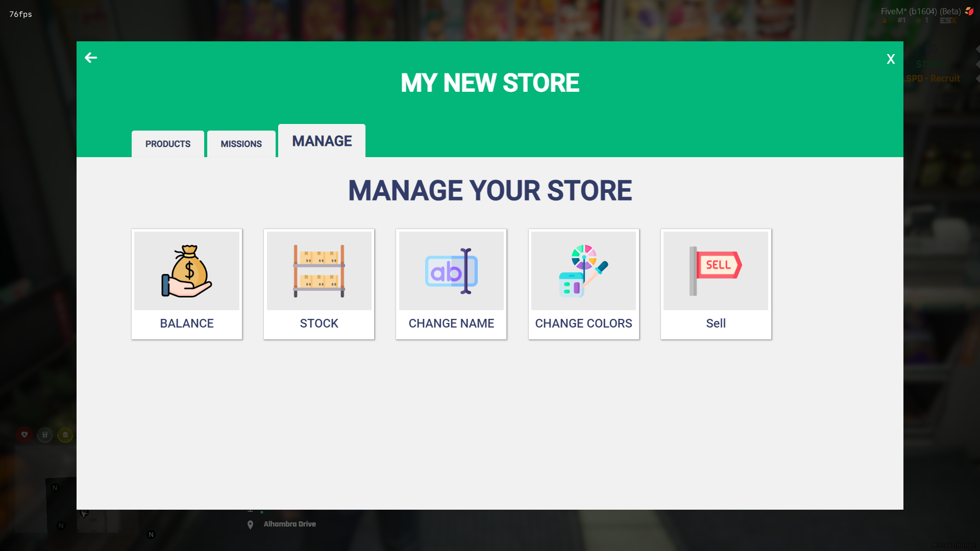Click the blue thirst cup icon

click(45, 435)
